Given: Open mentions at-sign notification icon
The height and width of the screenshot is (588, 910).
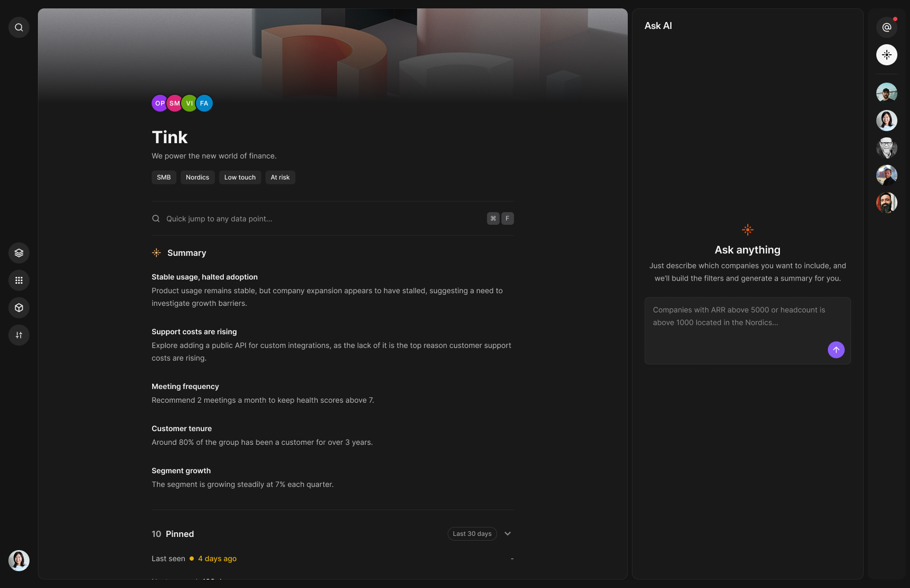Looking at the screenshot, I should click(887, 27).
